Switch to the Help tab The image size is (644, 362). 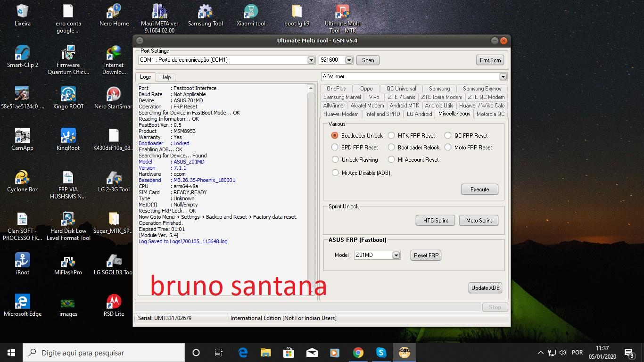pos(165,77)
